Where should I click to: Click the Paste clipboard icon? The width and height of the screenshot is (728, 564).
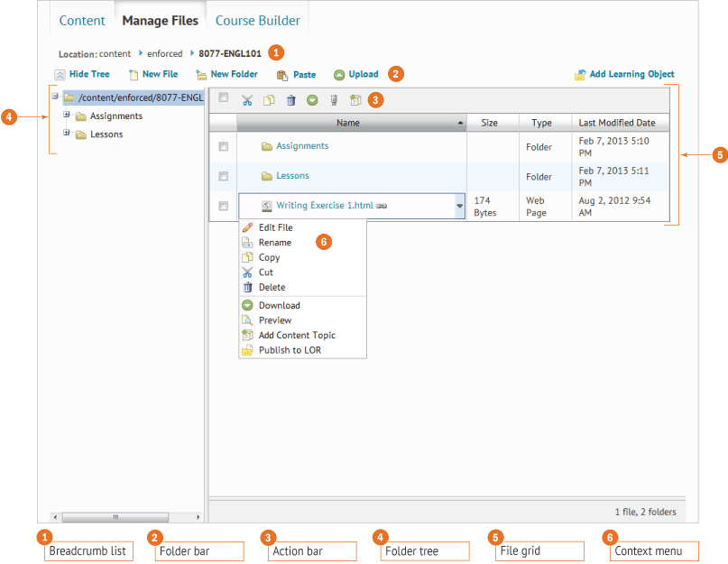pyautogui.click(x=282, y=75)
